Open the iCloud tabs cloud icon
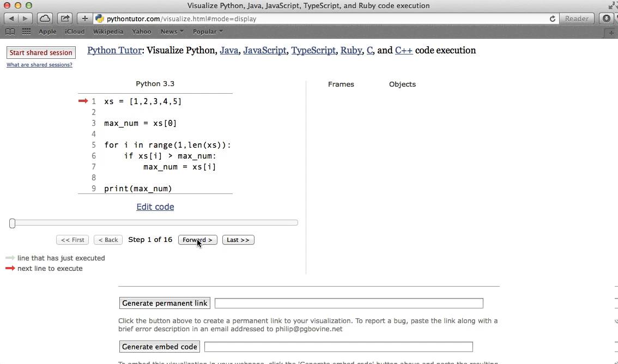Viewport: 618px width, 364px height. [x=45, y=19]
